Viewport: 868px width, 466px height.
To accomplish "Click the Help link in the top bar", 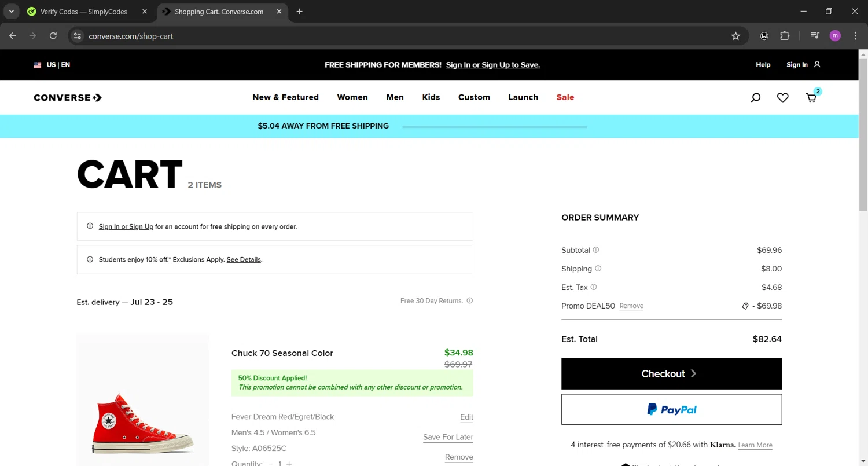I will 763,65.
